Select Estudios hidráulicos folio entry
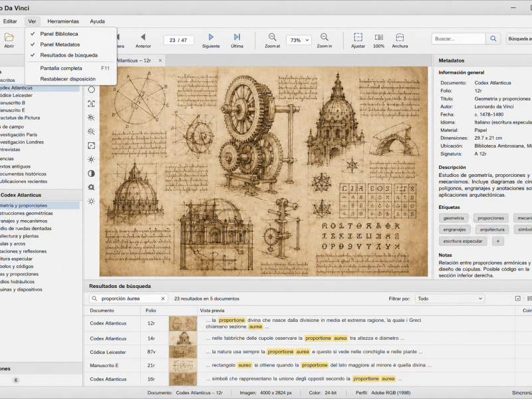Image resolution: width=532 pixels, height=399 pixels. (17, 281)
